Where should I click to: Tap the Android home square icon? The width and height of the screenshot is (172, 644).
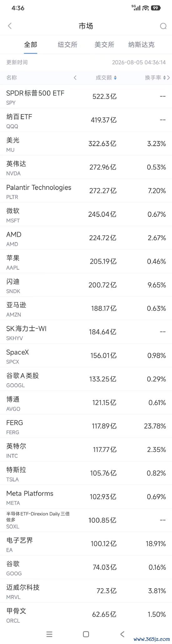pyautogui.click(x=86, y=634)
